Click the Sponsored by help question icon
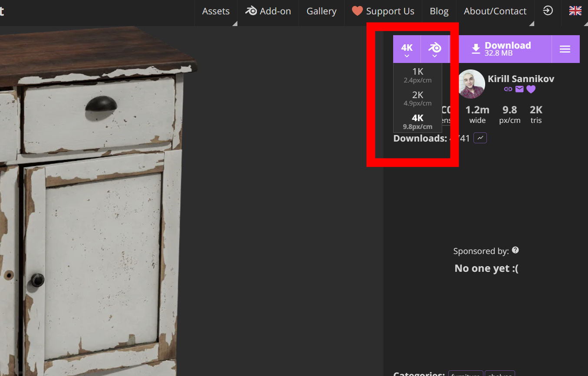 tap(515, 250)
